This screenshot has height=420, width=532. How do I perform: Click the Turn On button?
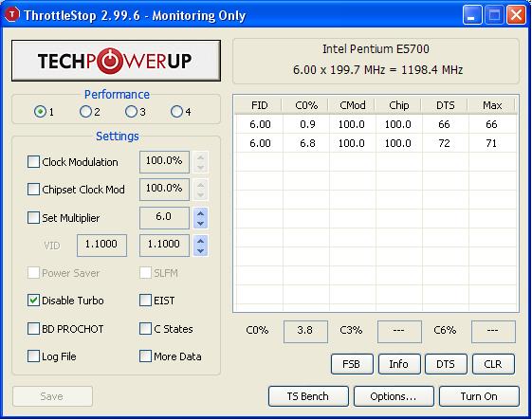coord(479,396)
